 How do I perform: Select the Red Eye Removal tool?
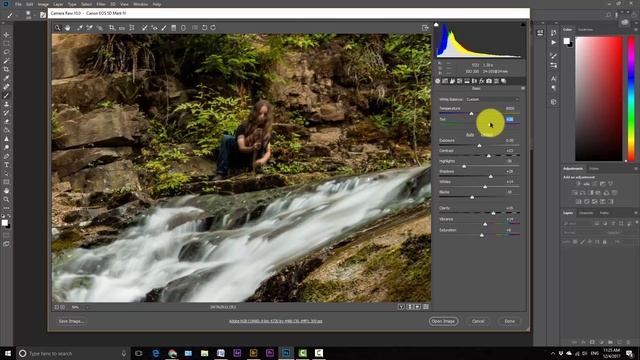point(154,28)
